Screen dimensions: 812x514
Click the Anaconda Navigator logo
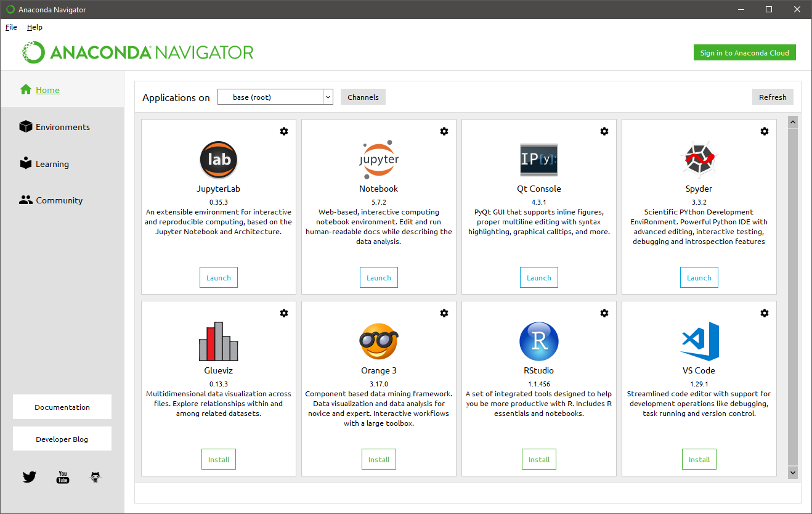click(138, 52)
